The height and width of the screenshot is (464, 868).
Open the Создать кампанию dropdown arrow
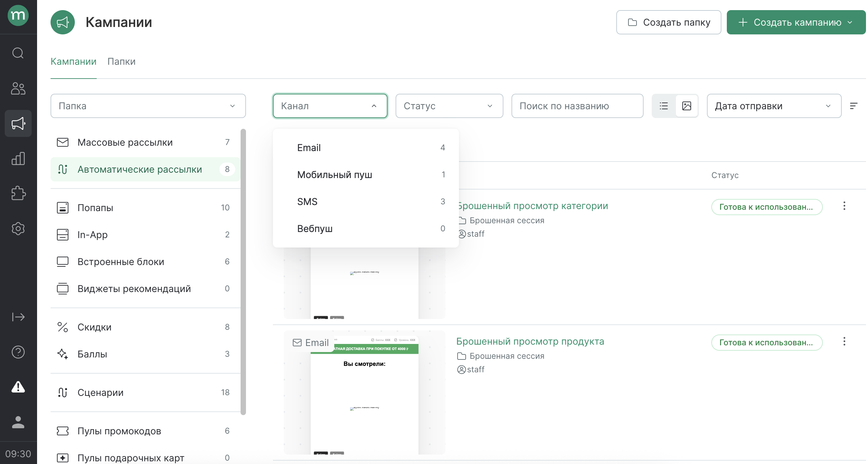[850, 22]
